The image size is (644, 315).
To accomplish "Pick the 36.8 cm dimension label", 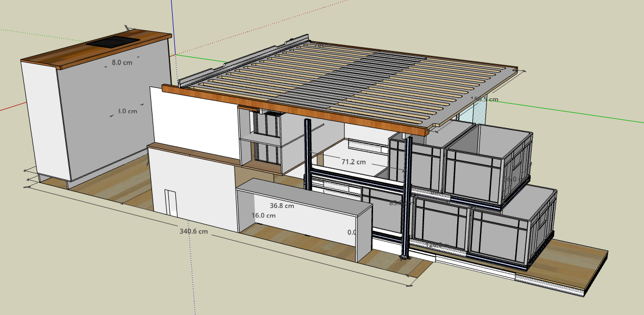I will pyautogui.click(x=282, y=206).
